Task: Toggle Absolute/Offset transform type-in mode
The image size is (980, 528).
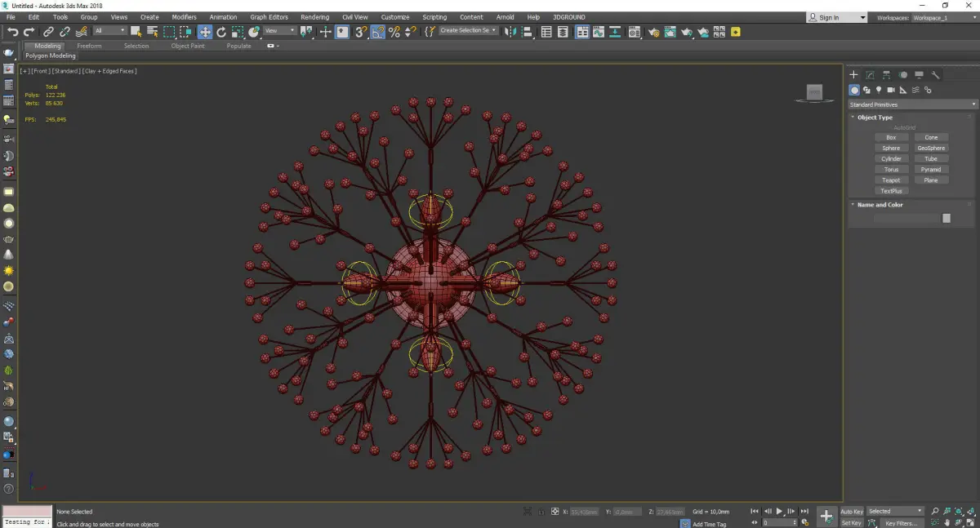Action: click(x=555, y=512)
